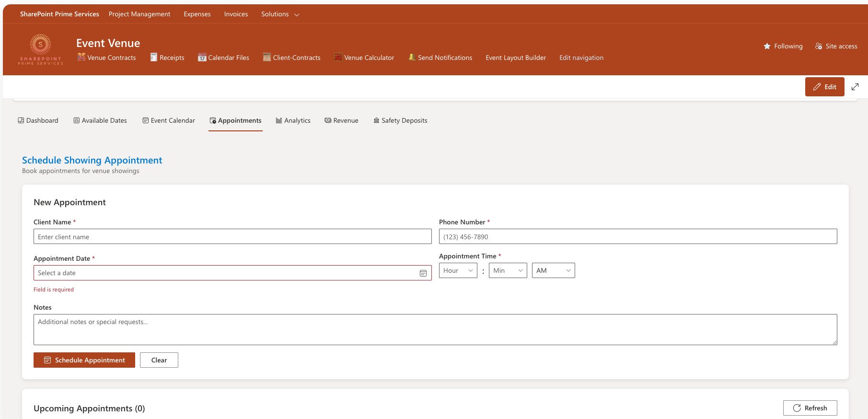Open Expenses in top menu
The height and width of the screenshot is (419, 868).
pos(197,14)
